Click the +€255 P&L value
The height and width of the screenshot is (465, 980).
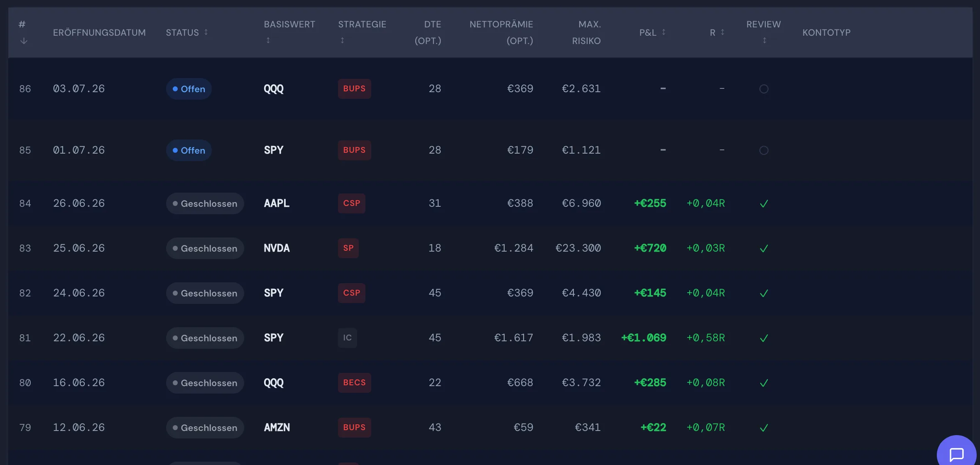(650, 203)
